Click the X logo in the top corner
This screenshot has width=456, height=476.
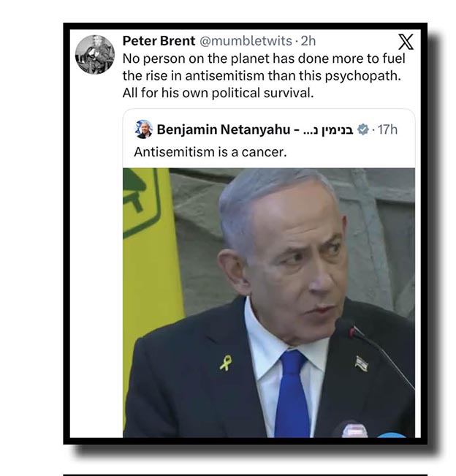(406, 42)
